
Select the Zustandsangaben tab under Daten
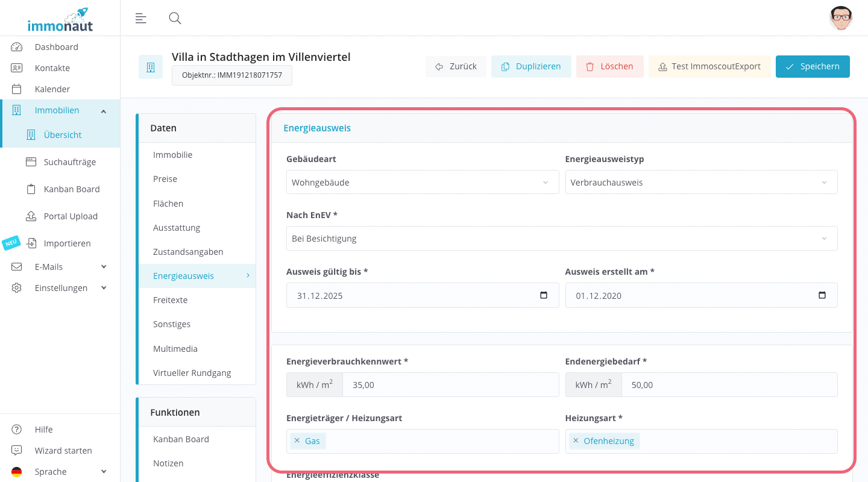pyautogui.click(x=197, y=252)
